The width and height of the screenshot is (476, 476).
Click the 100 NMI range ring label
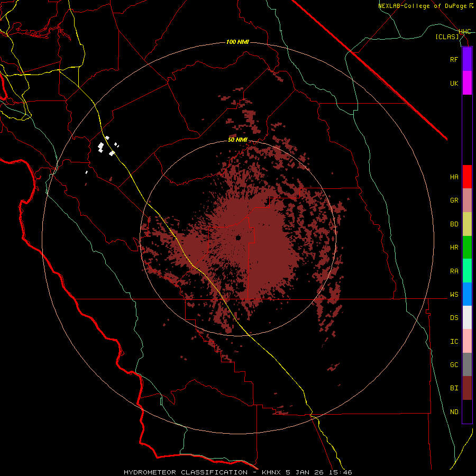pyautogui.click(x=237, y=42)
